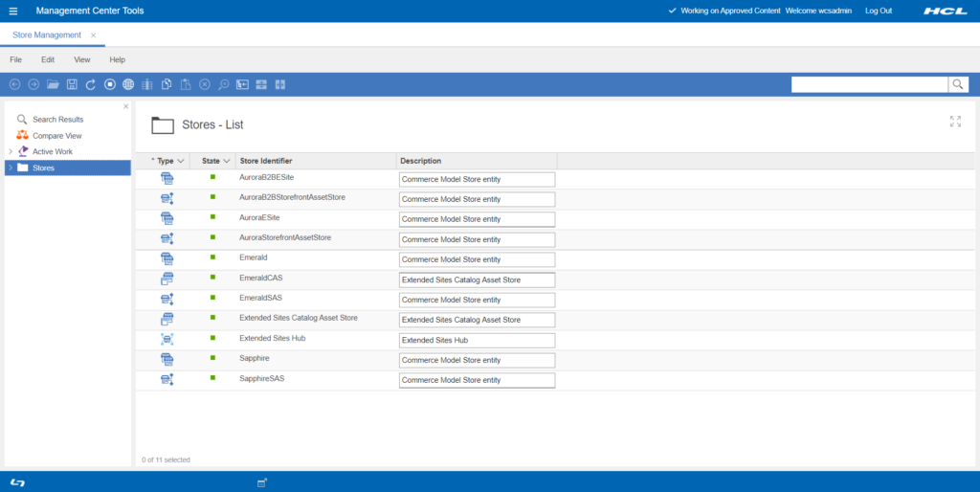This screenshot has height=492, width=980.
Task: Expand the Active Work tree node
Action: click(x=11, y=151)
